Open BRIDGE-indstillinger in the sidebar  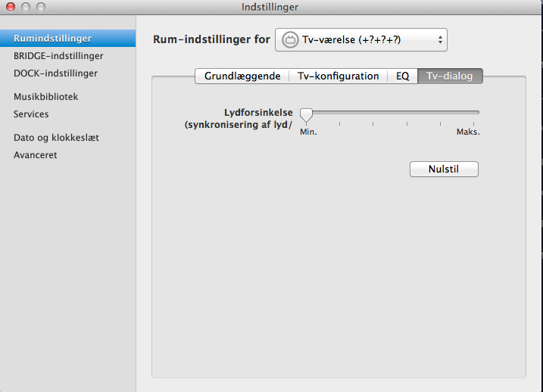[x=58, y=56]
